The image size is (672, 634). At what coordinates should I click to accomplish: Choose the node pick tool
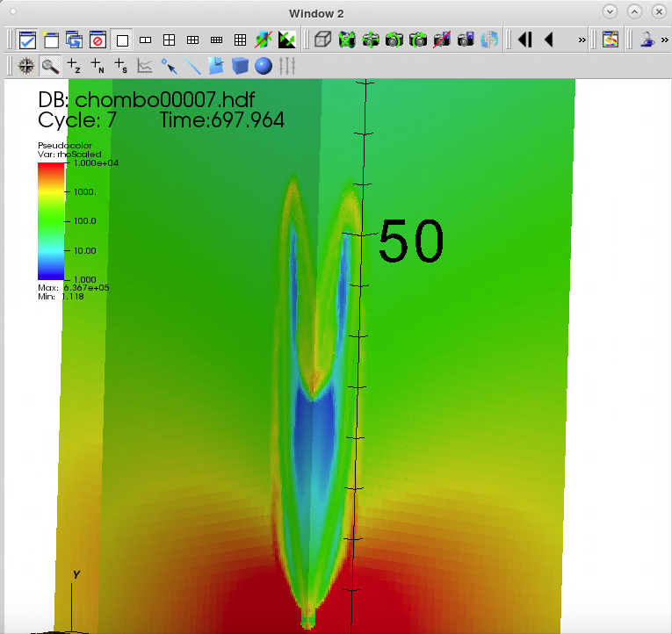tap(98, 66)
